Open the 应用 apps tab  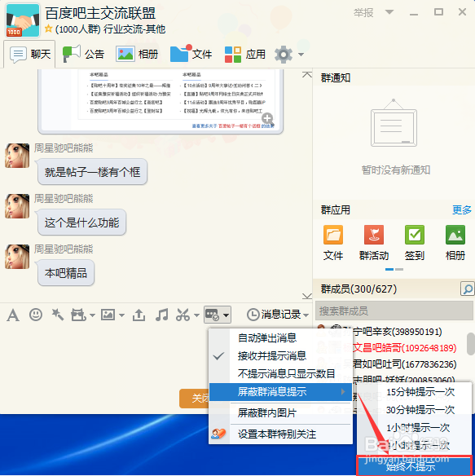point(245,55)
